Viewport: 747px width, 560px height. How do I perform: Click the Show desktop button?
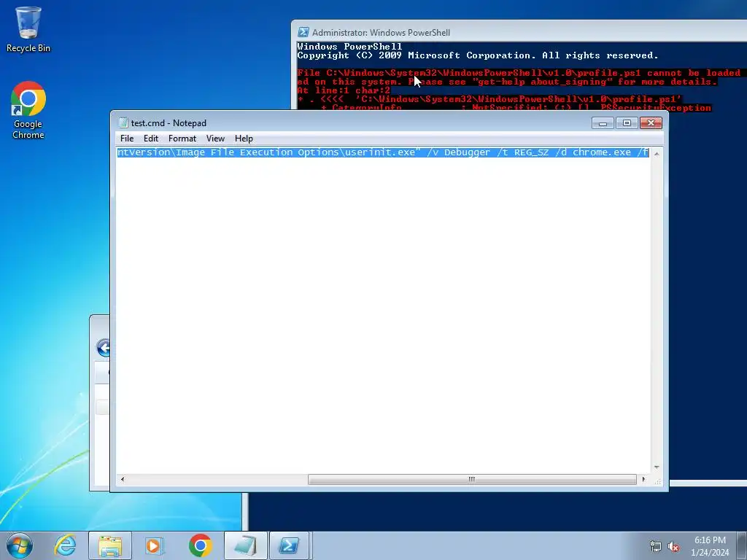742,545
